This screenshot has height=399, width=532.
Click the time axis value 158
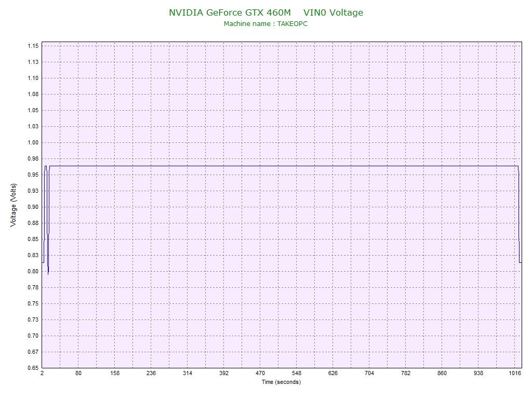click(x=115, y=373)
